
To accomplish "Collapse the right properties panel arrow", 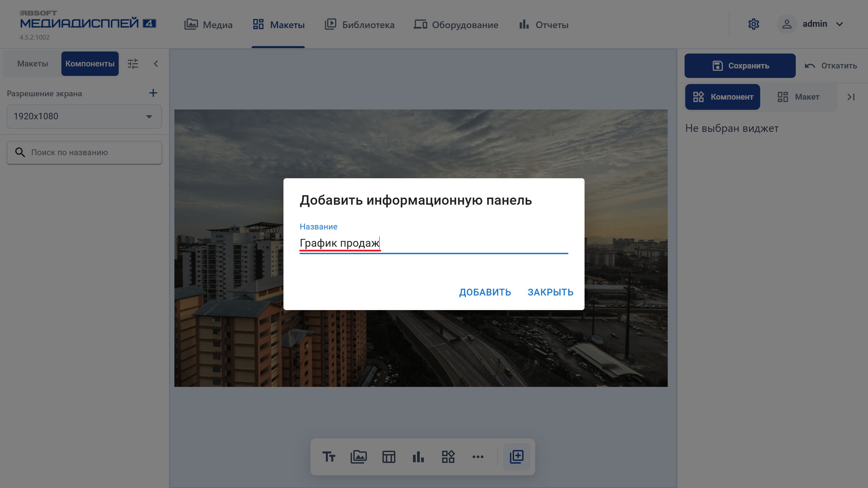I will (x=851, y=97).
